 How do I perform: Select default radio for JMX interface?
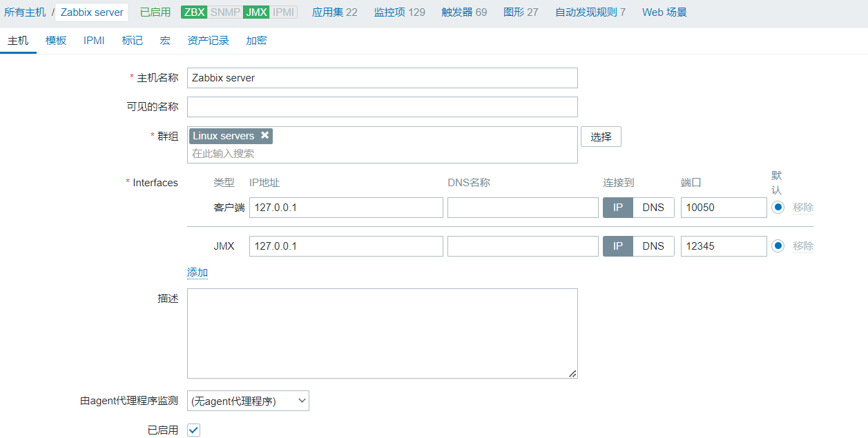778,246
